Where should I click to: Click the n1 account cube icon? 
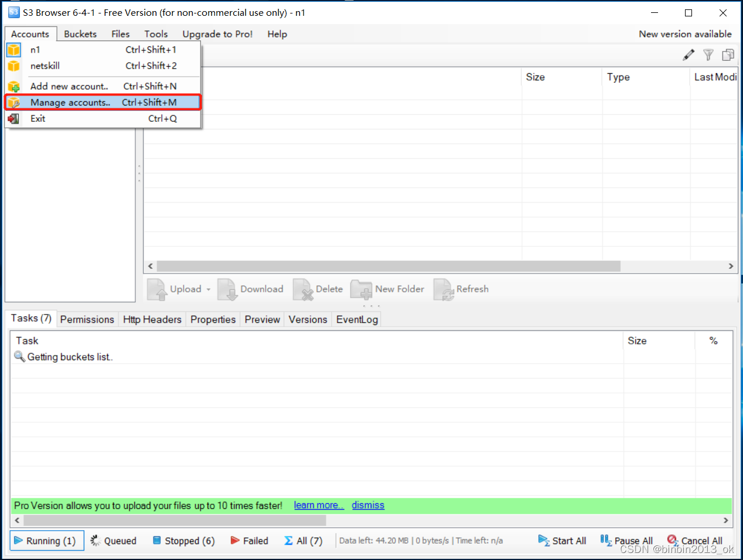13,50
